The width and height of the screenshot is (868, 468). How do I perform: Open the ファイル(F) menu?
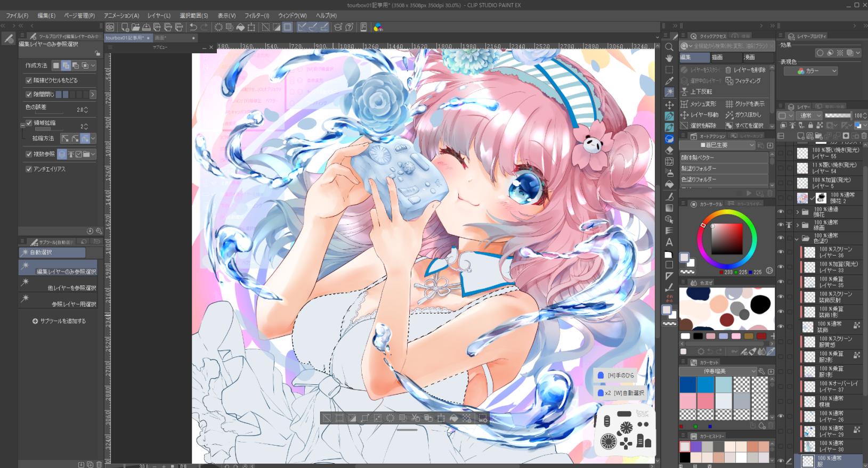pos(17,15)
